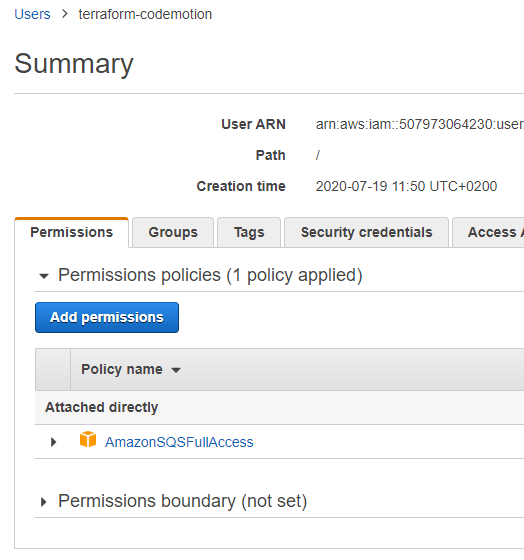Click the Path value slash
This screenshot has width=524, height=560.
[318, 155]
